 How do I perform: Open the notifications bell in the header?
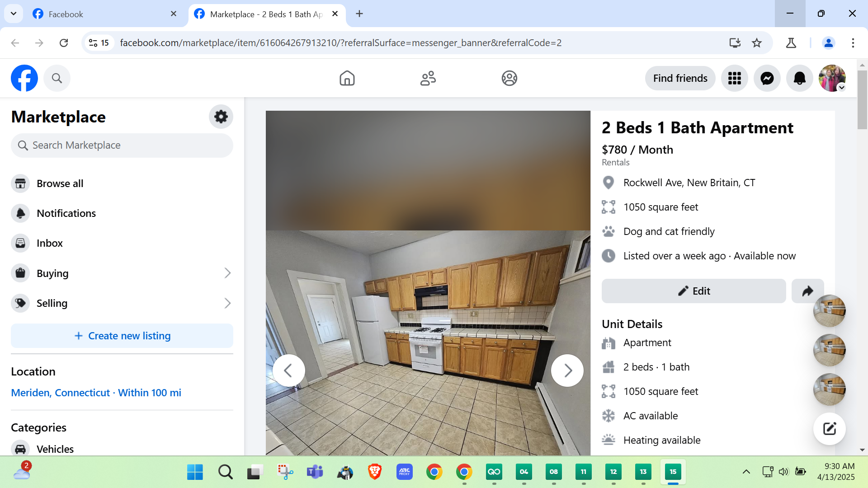coord(799,79)
